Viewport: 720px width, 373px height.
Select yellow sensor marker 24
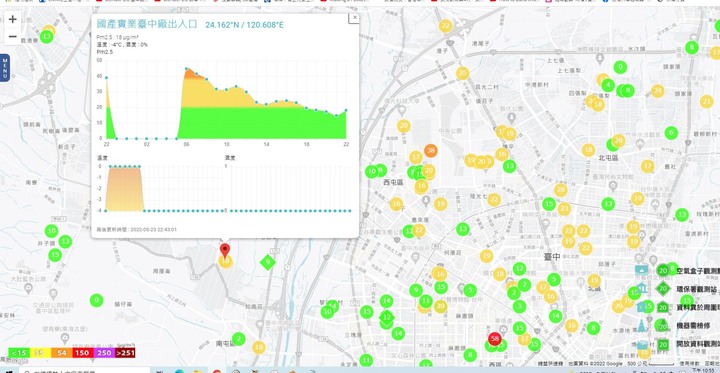tap(658, 91)
